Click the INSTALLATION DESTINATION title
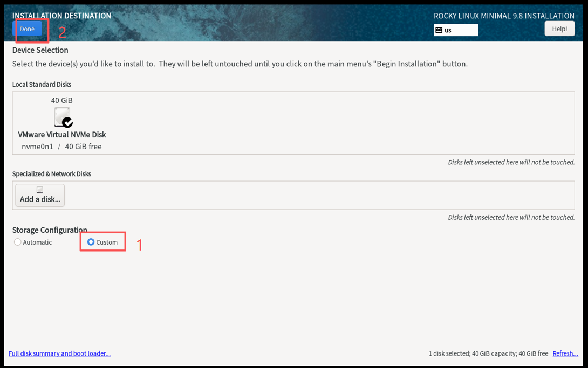The height and width of the screenshot is (368, 588). click(61, 16)
